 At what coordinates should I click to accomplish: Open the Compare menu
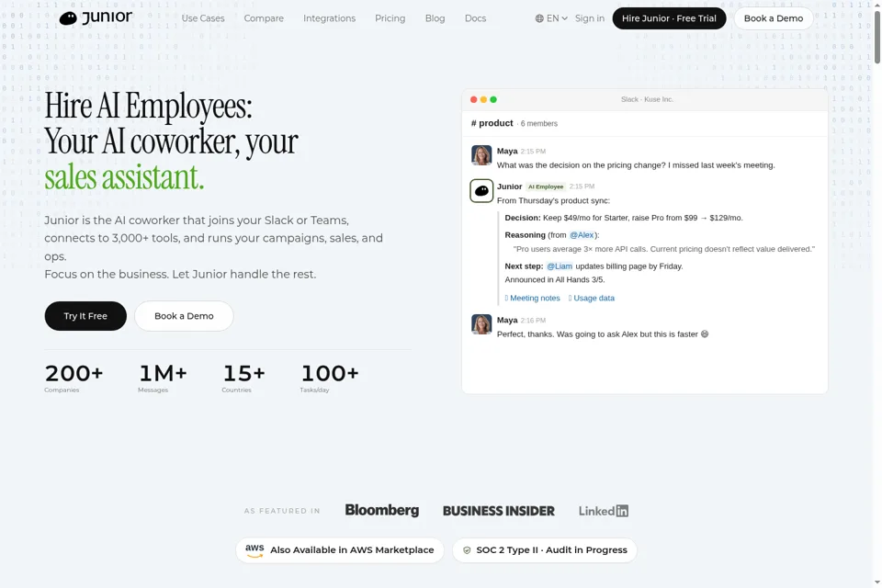click(x=264, y=18)
